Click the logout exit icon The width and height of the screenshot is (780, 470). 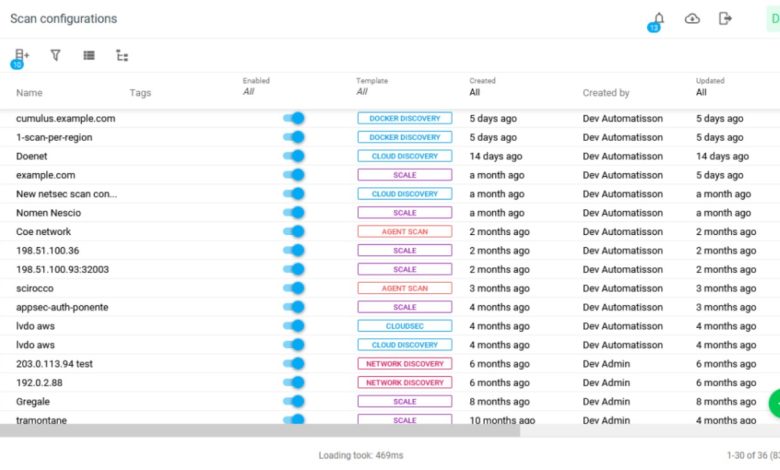(725, 19)
